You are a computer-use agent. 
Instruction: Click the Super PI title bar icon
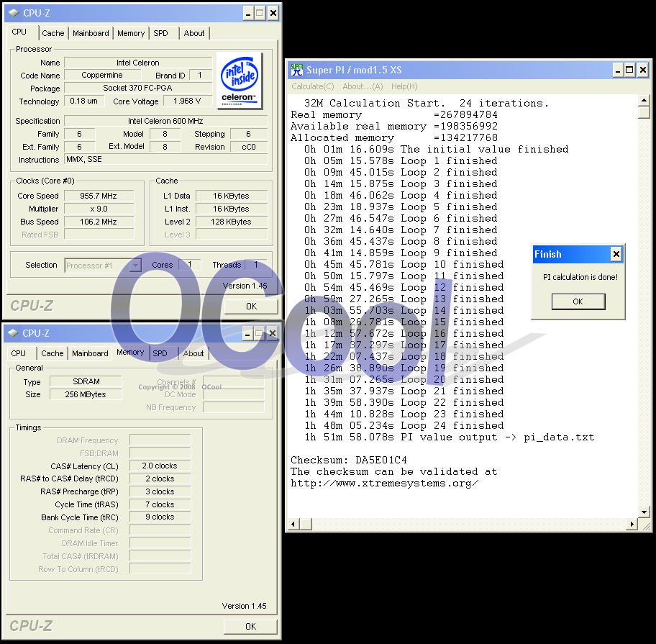(x=297, y=70)
